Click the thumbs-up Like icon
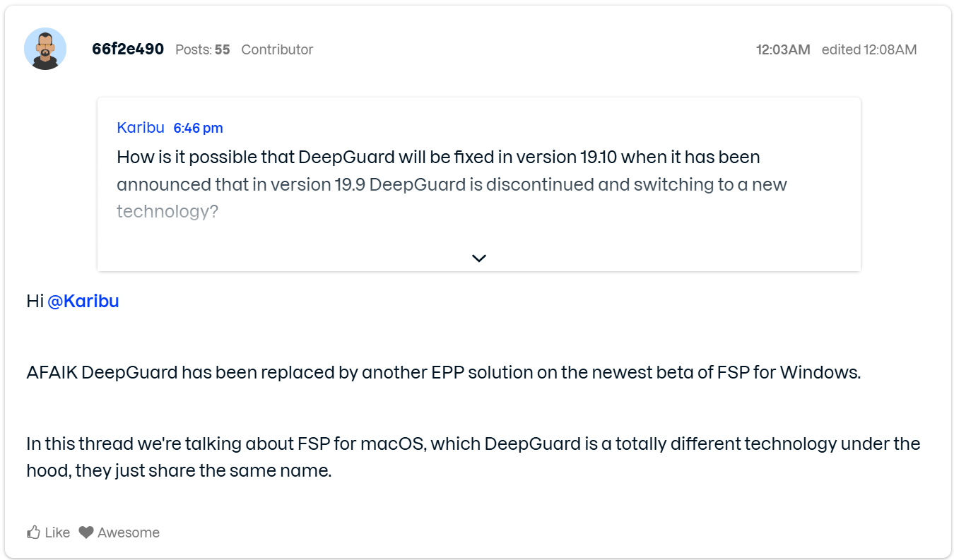 coord(33,532)
